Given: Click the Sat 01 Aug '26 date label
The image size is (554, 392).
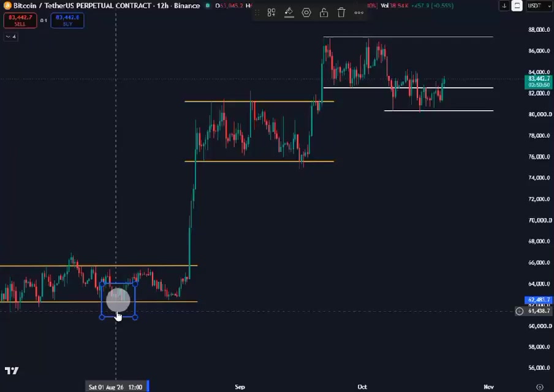Looking at the screenshot, I should (x=116, y=387).
